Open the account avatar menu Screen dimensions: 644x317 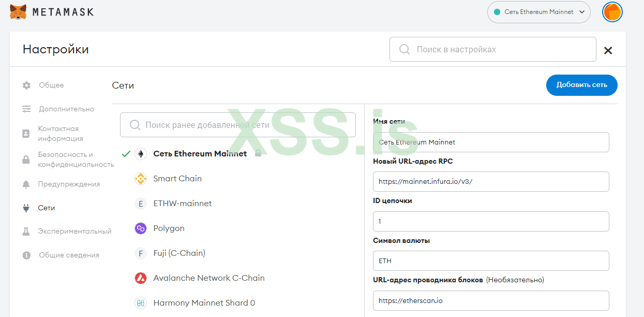612,12
